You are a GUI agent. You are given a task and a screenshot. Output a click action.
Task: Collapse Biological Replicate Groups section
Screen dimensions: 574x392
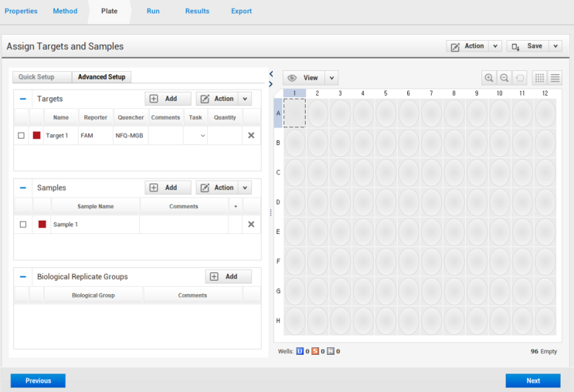coord(22,276)
